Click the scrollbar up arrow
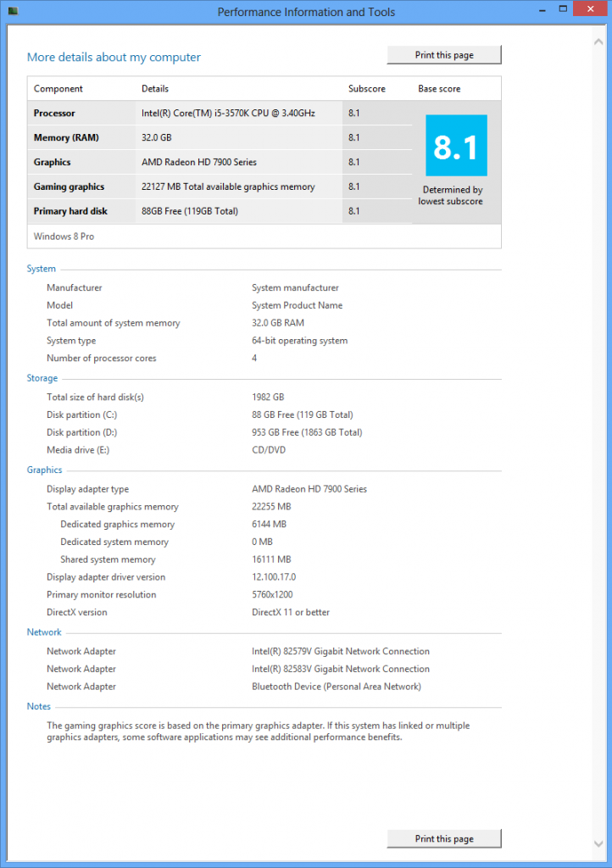The image size is (612, 868). (x=598, y=42)
